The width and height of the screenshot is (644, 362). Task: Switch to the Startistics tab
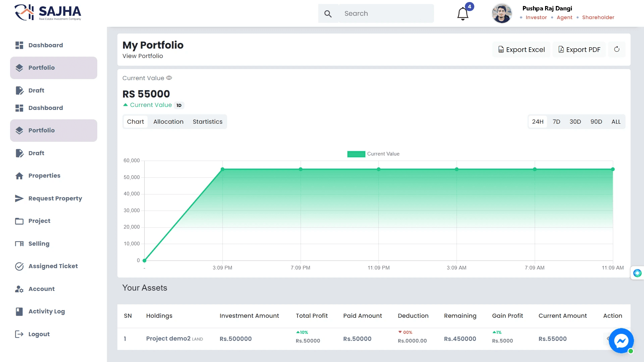click(208, 122)
